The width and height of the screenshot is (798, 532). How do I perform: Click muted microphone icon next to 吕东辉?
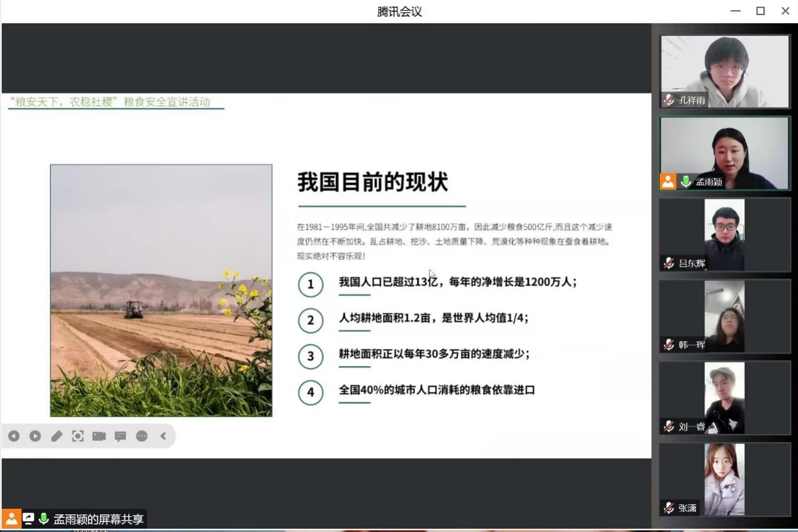(x=669, y=263)
